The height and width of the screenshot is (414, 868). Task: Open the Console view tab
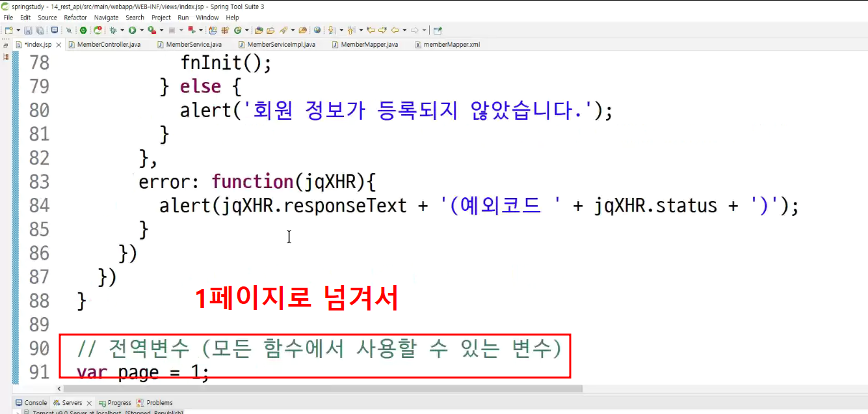click(x=31, y=403)
